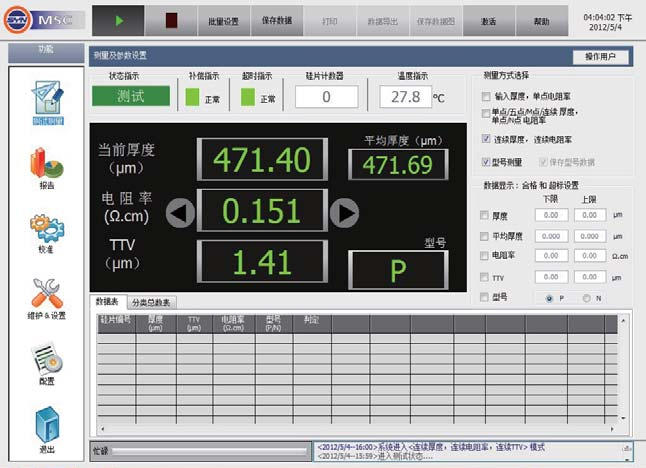Click 超时指示 green indicator light
This screenshot has height=468, width=646.
pos(248,97)
